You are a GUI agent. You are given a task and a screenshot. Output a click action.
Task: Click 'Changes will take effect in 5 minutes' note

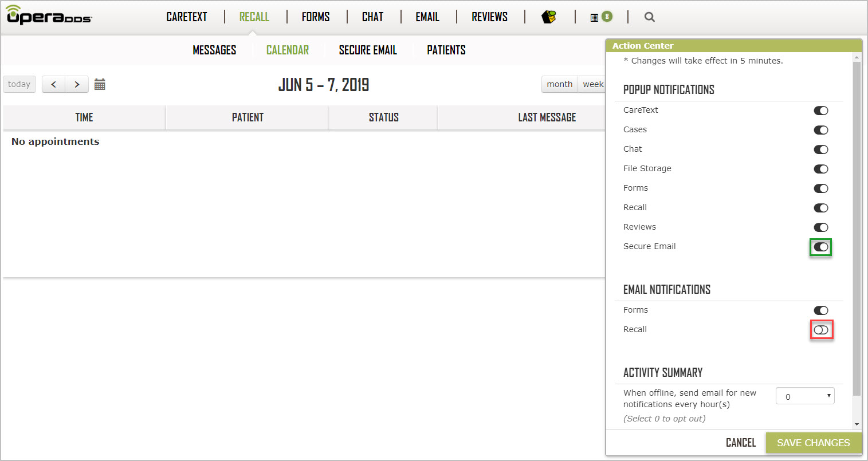pos(703,61)
